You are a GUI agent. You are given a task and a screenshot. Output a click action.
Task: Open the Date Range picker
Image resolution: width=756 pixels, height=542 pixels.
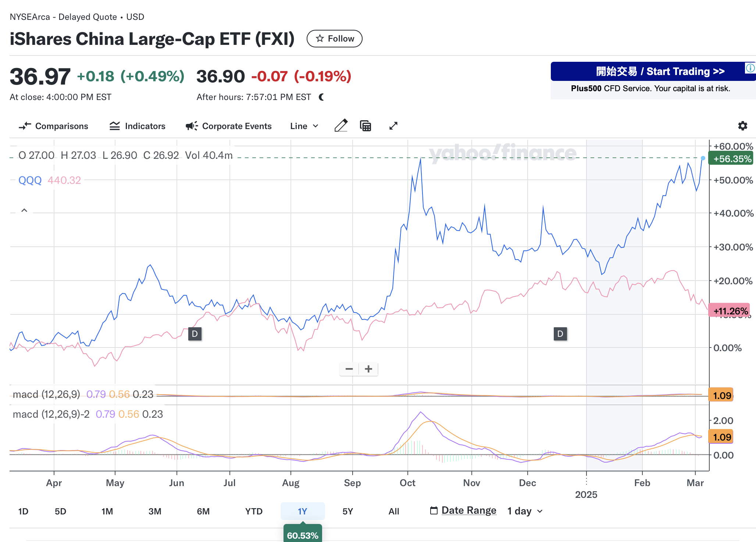463,510
